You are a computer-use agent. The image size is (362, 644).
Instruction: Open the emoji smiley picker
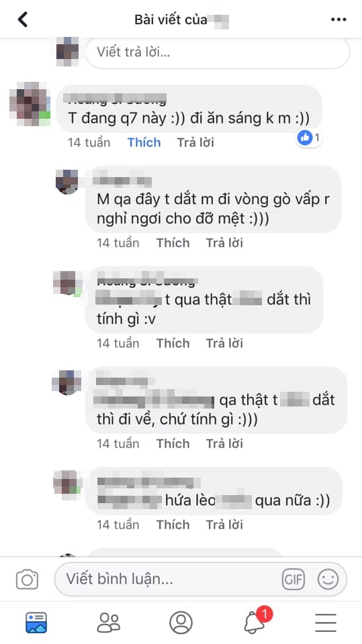(x=328, y=579)
